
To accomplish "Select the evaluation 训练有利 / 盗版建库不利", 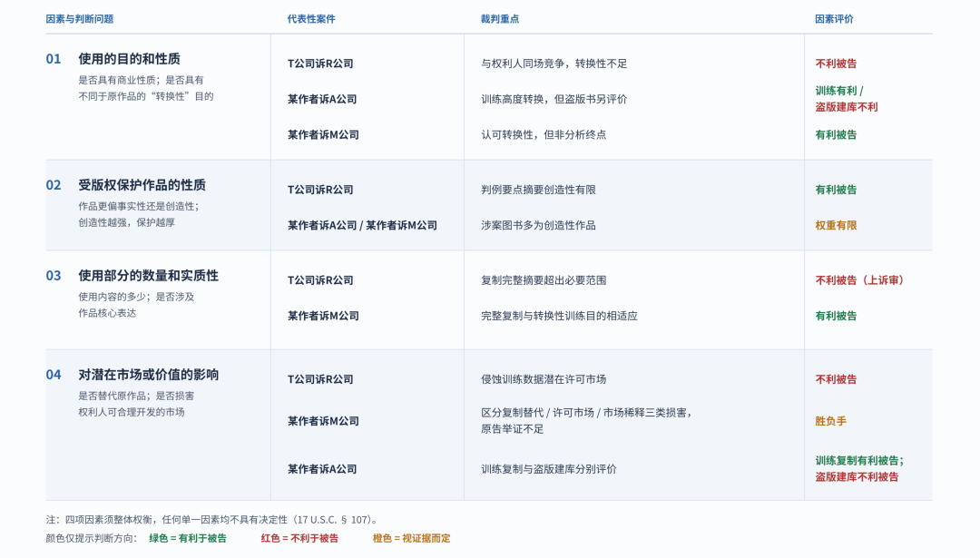I will pyautogui.click(x=847, y=99).
